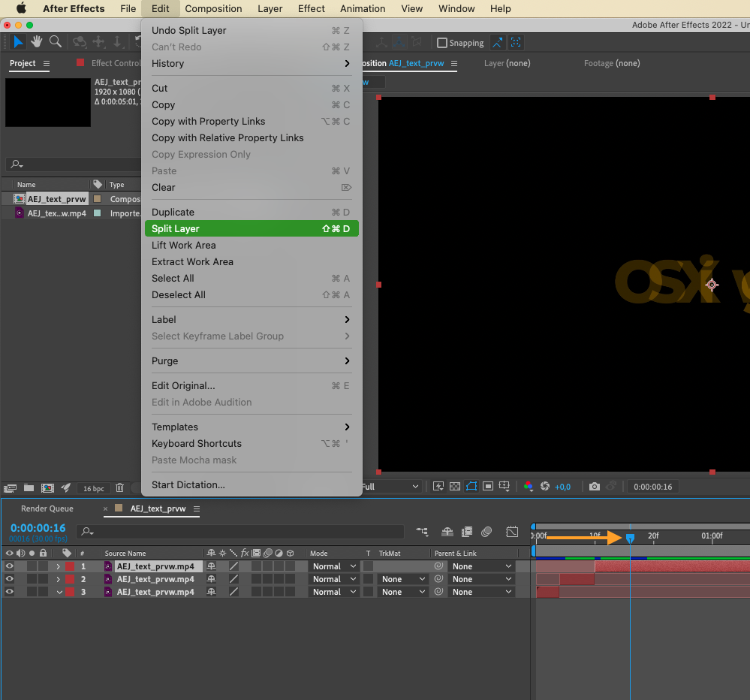Enable the Snapping checkbox
The height and width of the screenshot is (700, 750).
442,43
